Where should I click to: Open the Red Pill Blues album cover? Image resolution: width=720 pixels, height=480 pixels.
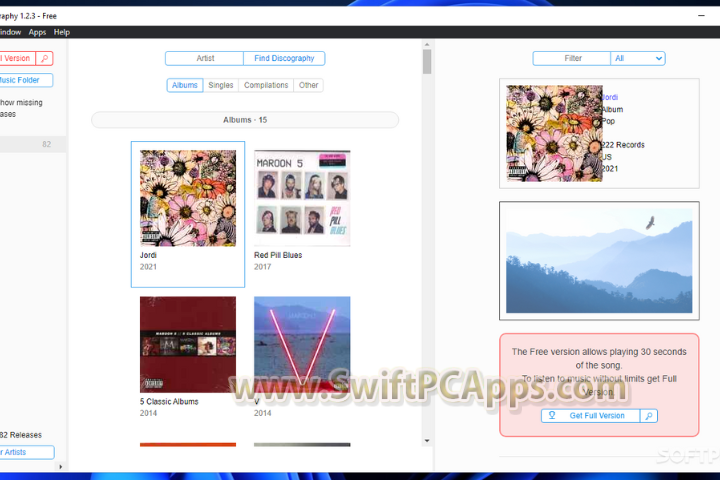(302, 198)
